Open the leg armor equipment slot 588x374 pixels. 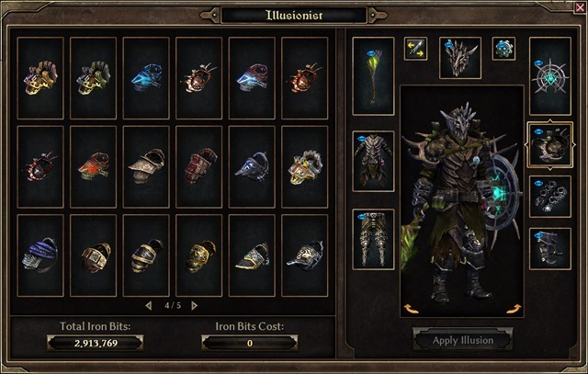(x=374, y=239)
